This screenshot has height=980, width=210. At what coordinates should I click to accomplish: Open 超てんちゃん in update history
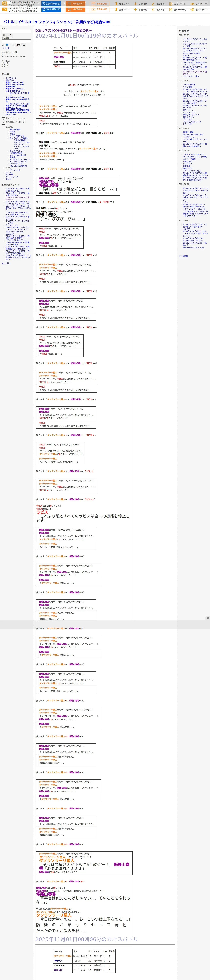188,117
